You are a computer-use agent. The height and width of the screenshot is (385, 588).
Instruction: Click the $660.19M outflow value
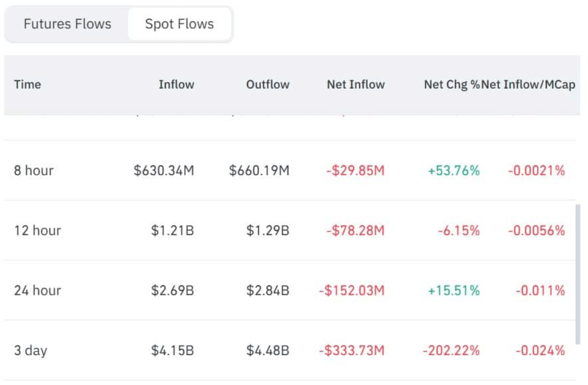(x=259, y=171)
